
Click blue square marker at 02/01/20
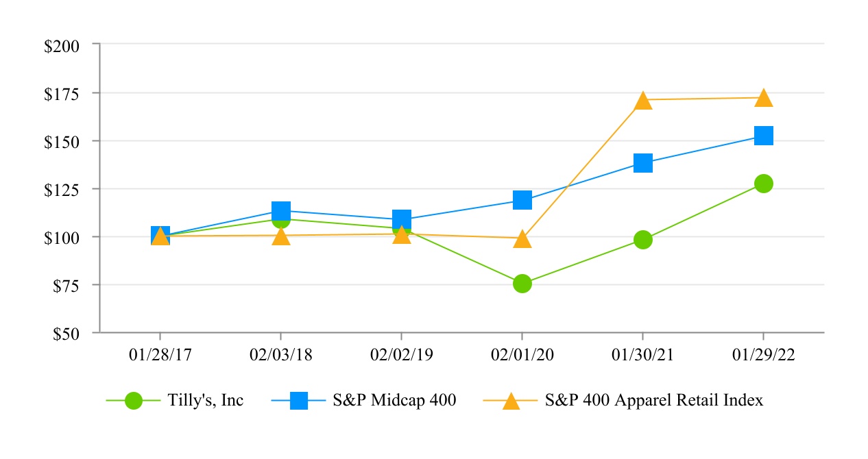522,200
